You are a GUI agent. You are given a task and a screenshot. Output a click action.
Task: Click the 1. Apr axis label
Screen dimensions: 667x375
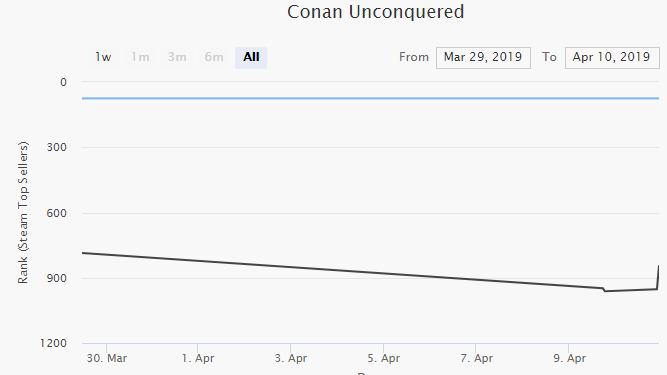[198, 358]
